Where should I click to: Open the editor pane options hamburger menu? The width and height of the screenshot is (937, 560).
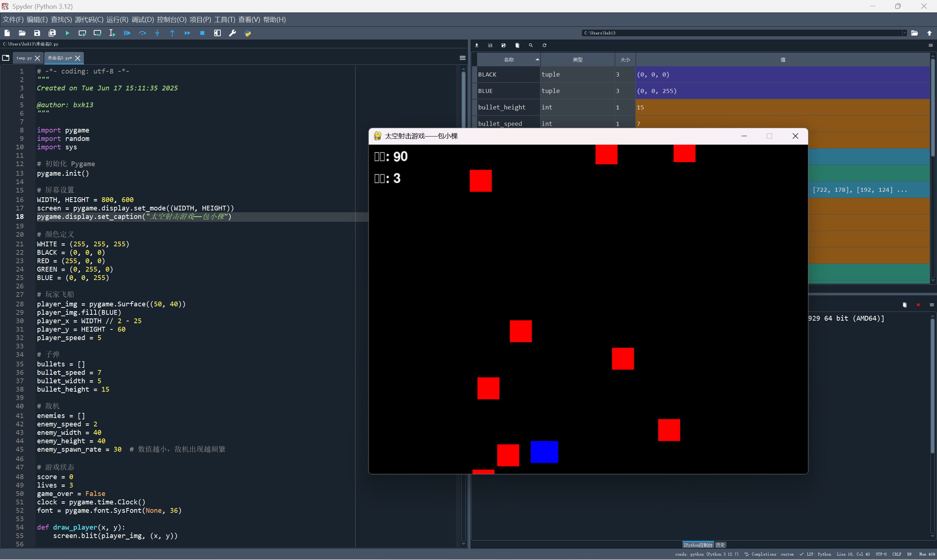point(462,58)
